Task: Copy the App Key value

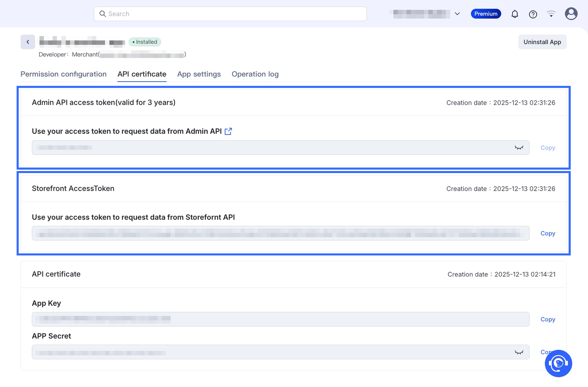Action: (x=548, y=319)
